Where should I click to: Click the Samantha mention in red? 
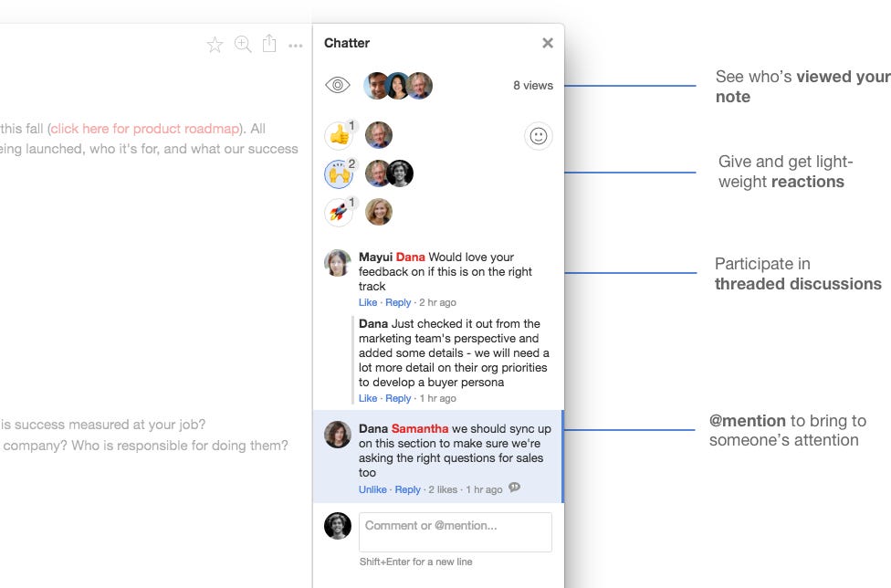(x=420, y=428)
